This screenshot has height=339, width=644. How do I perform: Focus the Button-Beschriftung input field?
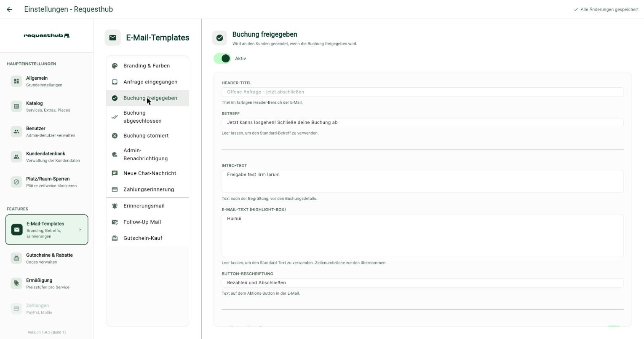(422, 283)
